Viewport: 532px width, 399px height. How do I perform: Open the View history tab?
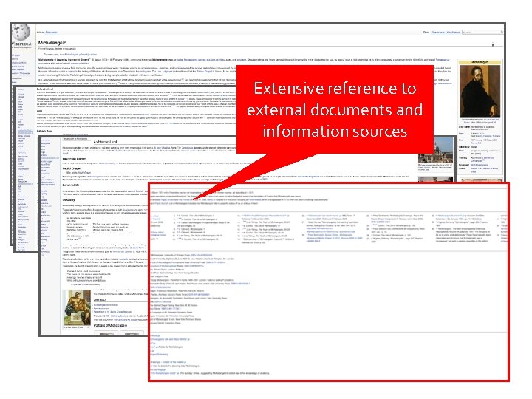pyautogui.click(x=453, y=33)
